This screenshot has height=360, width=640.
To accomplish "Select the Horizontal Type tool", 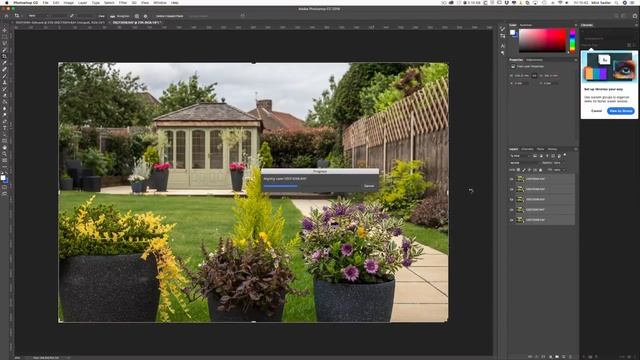I will coord(5,128).
